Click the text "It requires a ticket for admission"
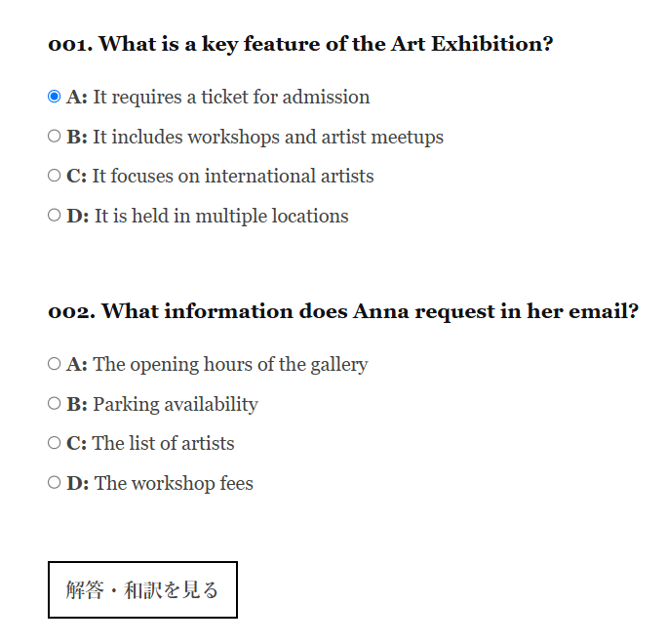667x644 pixels. point(231,98)
